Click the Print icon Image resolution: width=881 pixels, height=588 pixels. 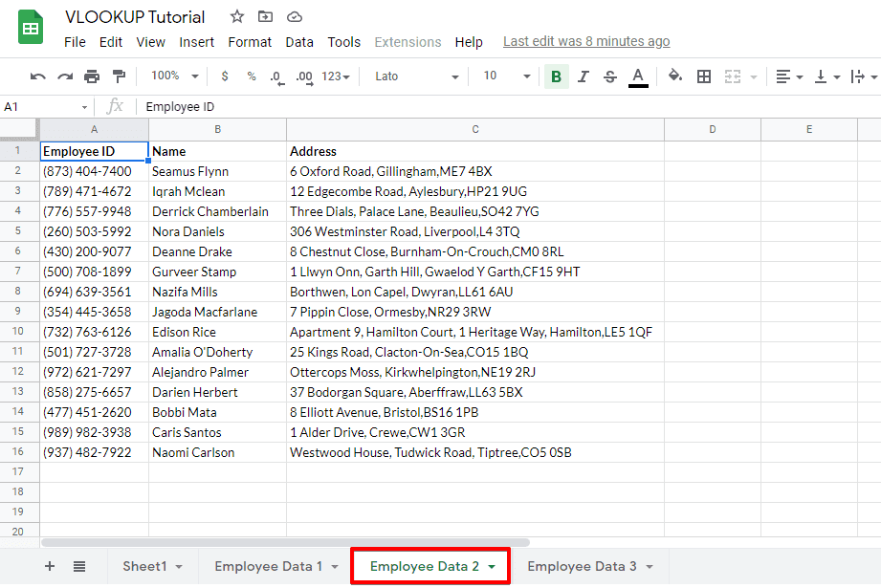(x=92, y=75)
